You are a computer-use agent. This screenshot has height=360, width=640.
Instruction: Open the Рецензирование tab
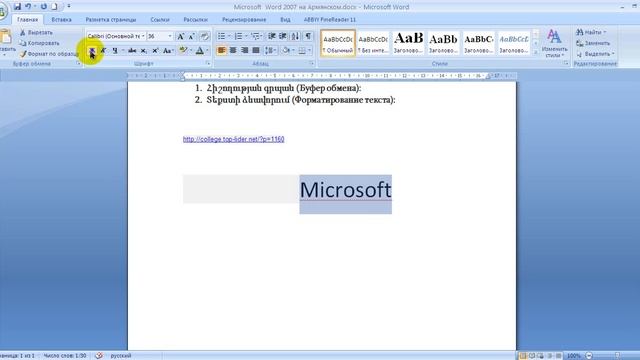pos(244,20)
